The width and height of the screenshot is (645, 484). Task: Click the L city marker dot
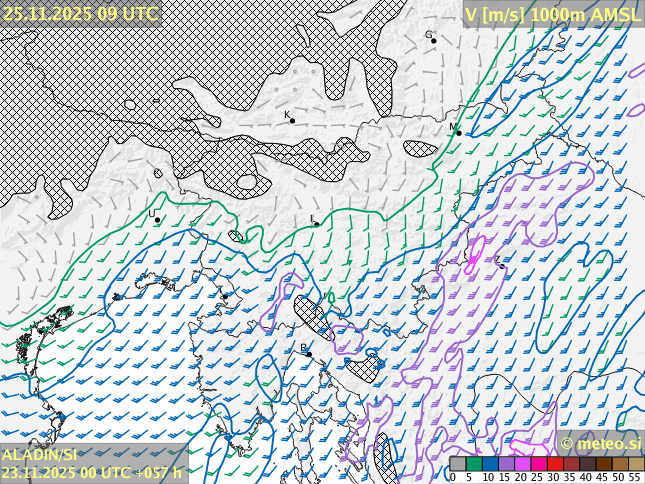tap(317, 224)
